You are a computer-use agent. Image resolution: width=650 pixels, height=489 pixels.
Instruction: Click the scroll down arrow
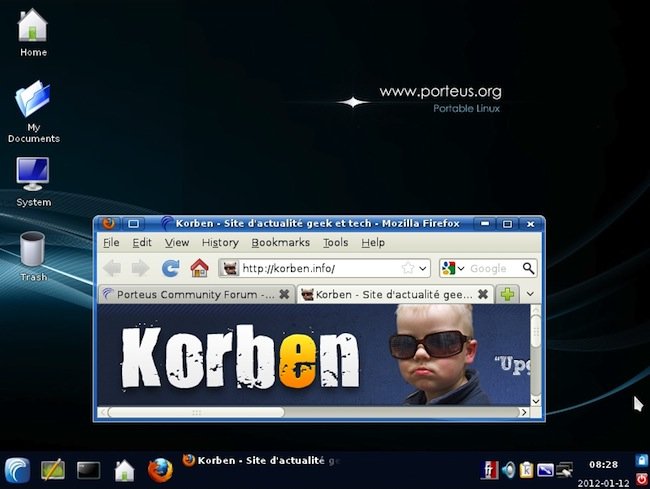coord(536,401)
